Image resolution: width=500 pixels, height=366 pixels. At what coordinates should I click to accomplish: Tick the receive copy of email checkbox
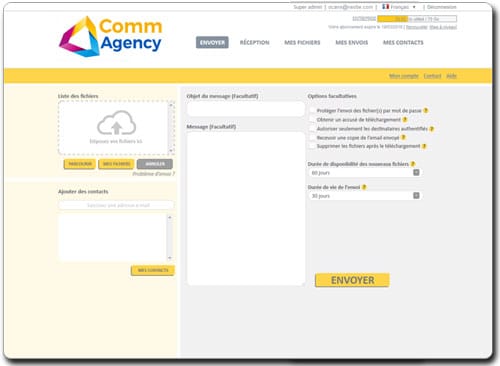[x=312, y=137]
